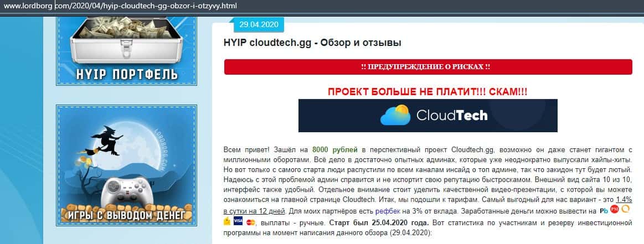
Task: Click the Payeer 'Pb' payment icon
Action: click(604, 211)
